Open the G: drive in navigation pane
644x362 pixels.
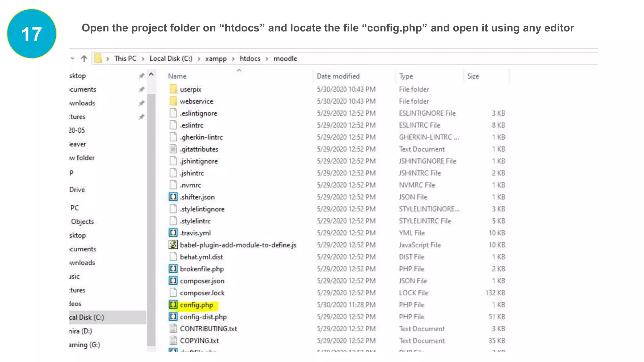85,345
